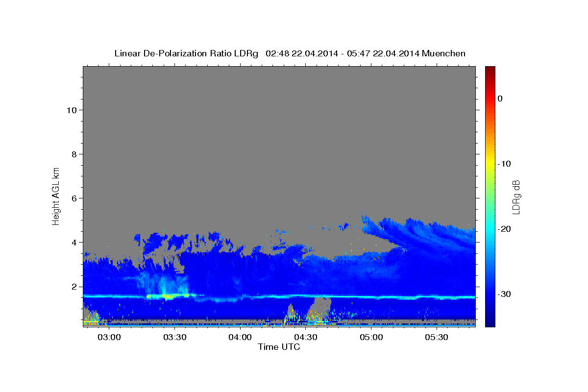Click the dark blue bottom of the colorbar
This screenshot has width=588, height=392.
click(490, 321)
